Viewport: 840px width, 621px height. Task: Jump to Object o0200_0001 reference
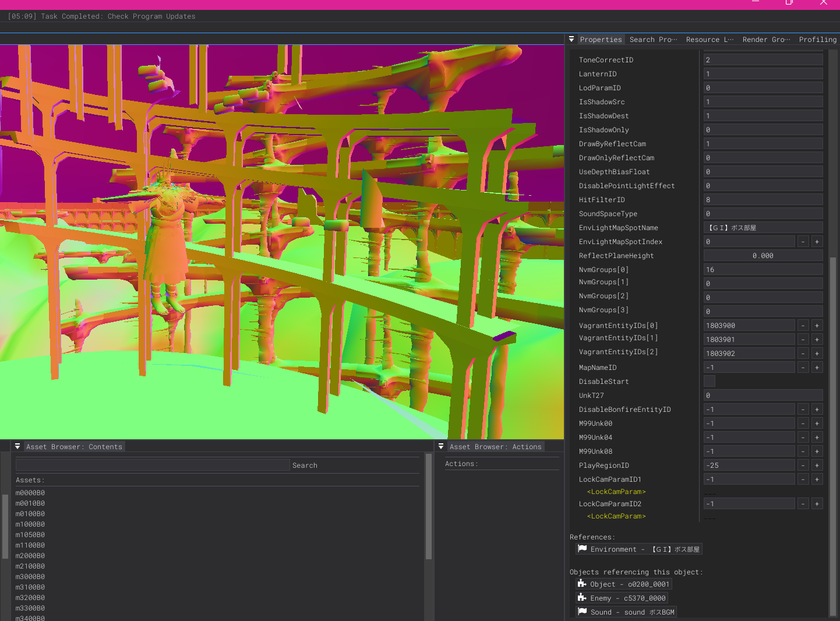(624, 584)
